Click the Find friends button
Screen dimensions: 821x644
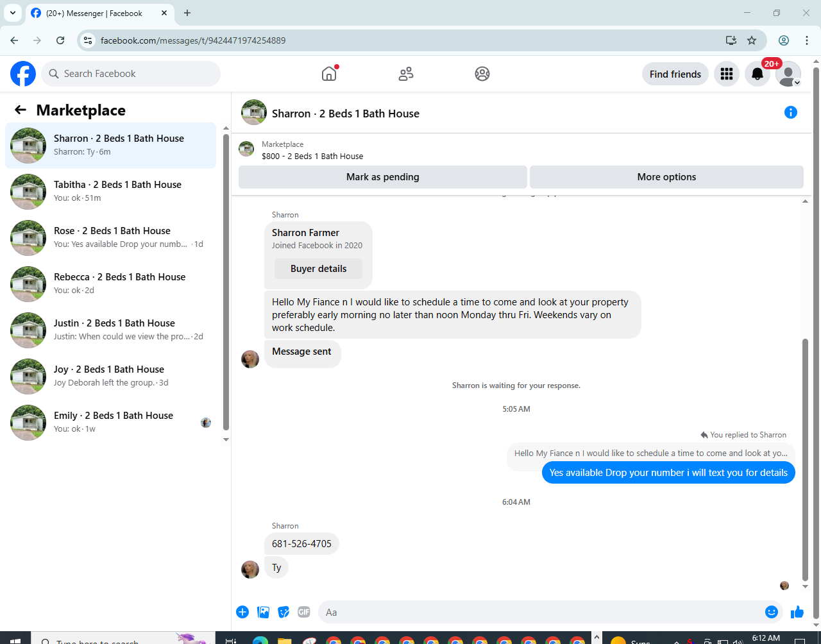click(x=675, y=74)
